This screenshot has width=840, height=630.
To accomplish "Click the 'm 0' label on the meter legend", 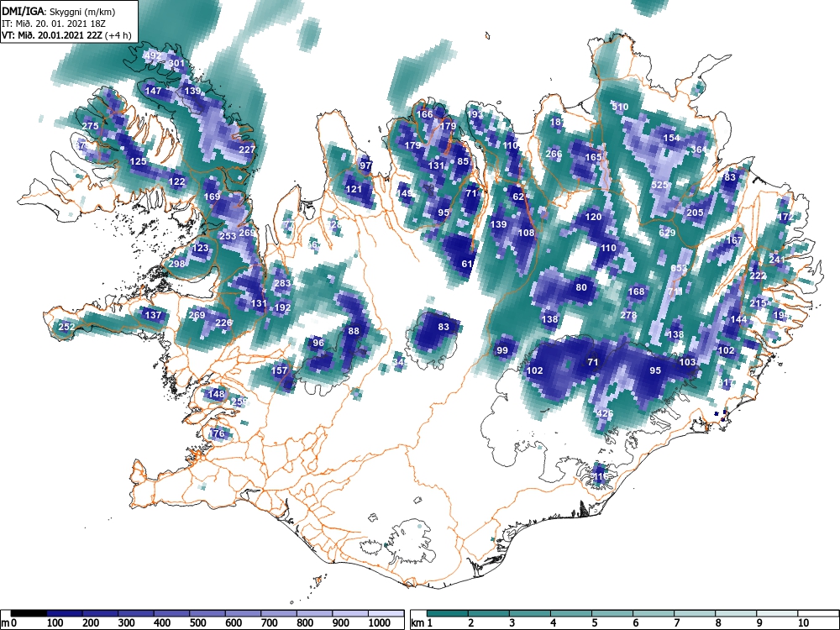I will click(9, 623).
